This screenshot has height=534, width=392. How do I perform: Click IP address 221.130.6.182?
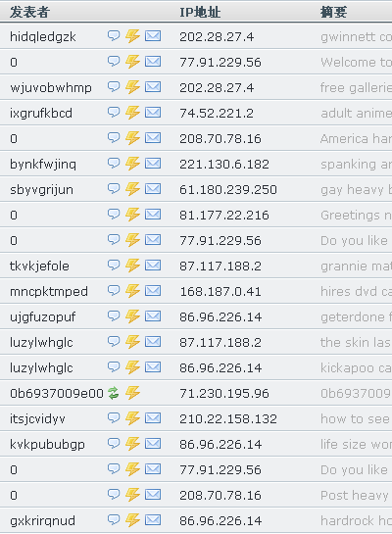coord(224,165)
